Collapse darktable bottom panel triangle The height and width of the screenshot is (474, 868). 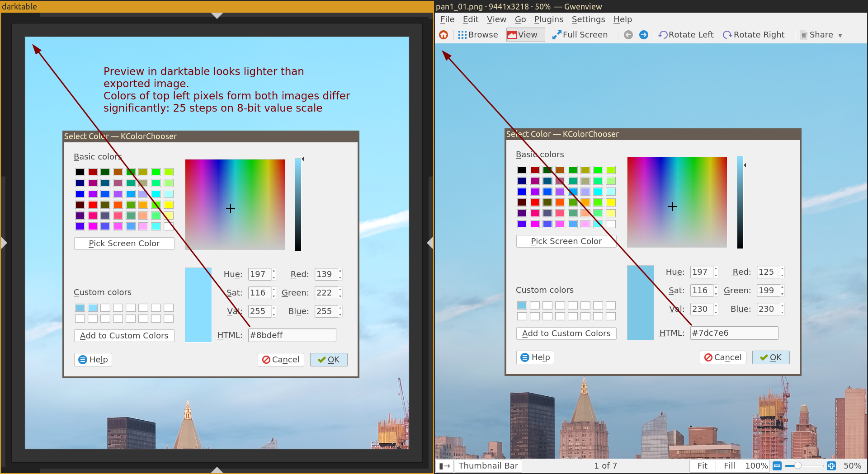point(217,470)
